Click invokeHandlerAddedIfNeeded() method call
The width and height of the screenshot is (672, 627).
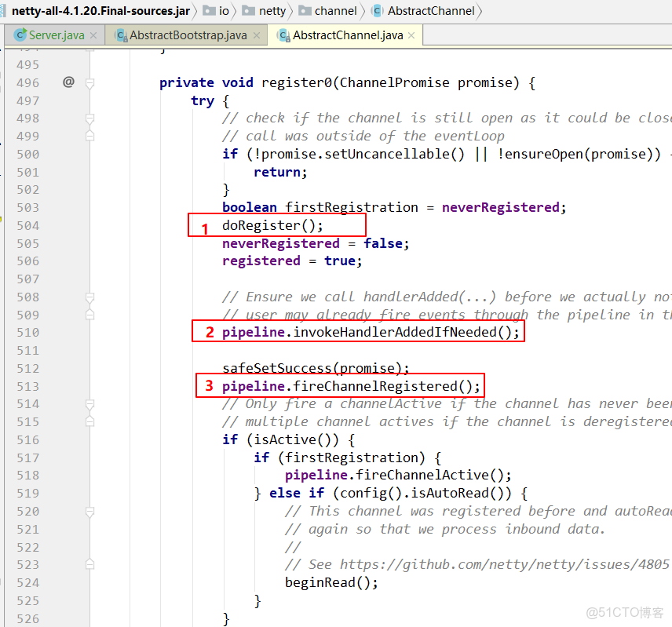tap(407, 333)
